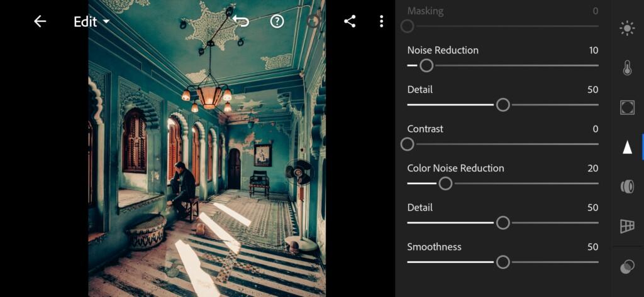Open the Light panel sun icon
This screenshot has width=644, height=297.
(x=627, y=28)
